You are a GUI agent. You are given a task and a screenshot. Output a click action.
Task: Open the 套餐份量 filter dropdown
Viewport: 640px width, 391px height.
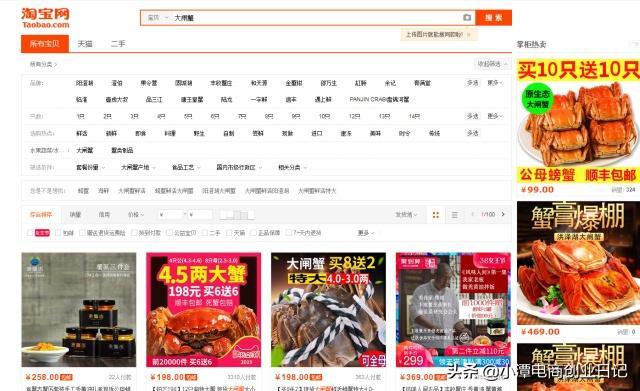[90, 167]
